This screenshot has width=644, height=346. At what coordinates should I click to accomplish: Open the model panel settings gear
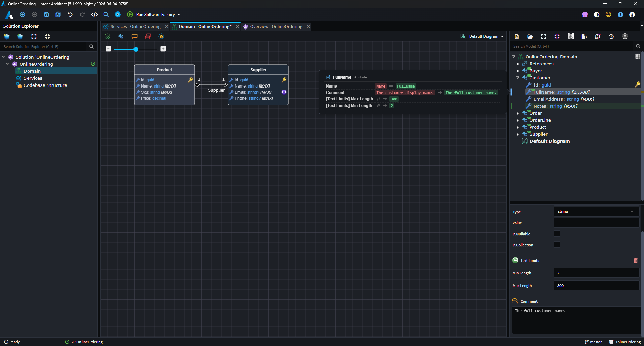[625, 36]
